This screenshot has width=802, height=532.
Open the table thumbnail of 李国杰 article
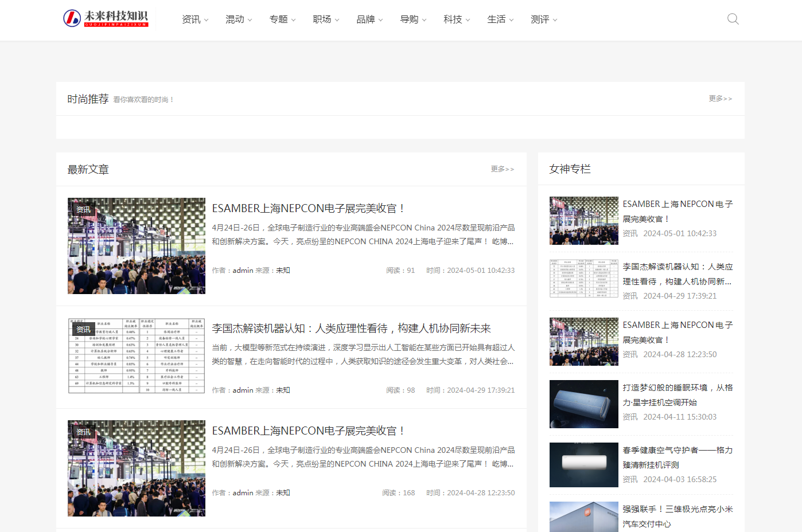tap(137, 355)
